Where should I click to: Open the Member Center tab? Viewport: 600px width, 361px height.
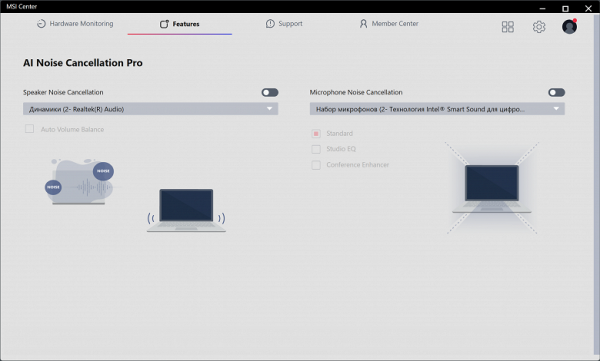click(x=389, y=24)
